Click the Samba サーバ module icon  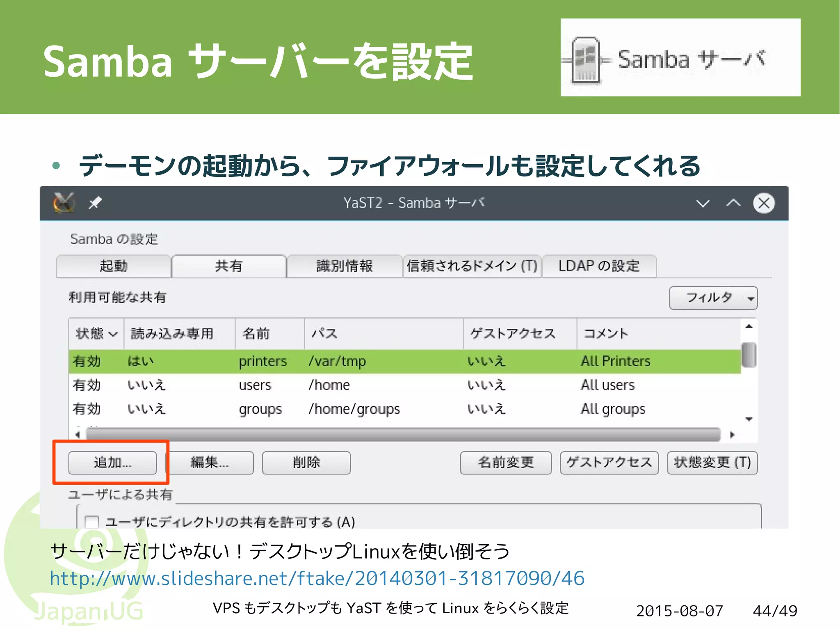coord(586,60)
